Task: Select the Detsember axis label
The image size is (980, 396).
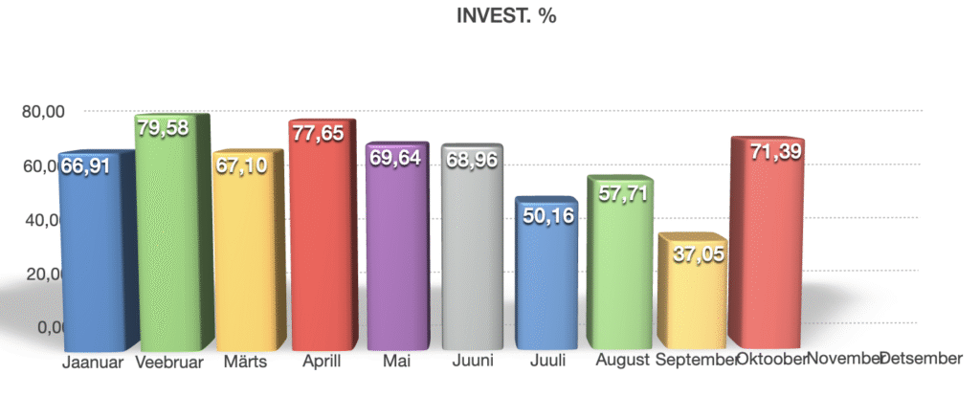Action: click(920, 359)
